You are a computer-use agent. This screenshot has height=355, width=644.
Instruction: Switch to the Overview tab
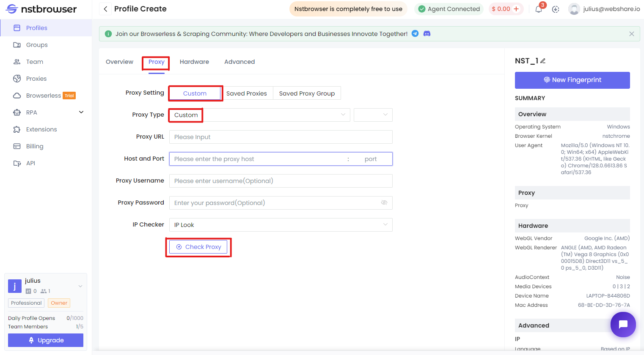(x=119, y=62)
